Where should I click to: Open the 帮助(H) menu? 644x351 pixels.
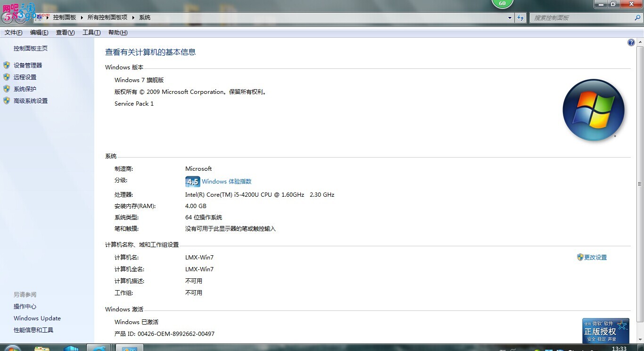coord(118,33)
